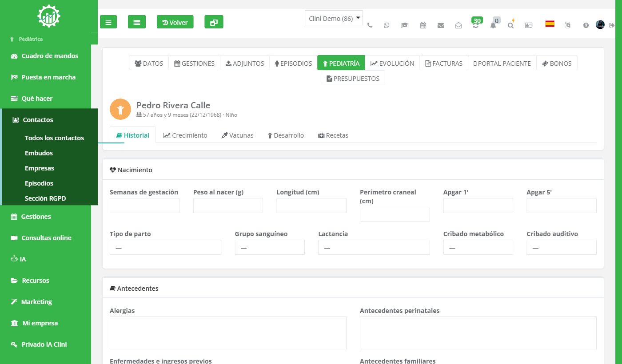The height and width of the screenshot is (364, 622).
Task: Open the Recetas tab
Action: pos(333,135)
